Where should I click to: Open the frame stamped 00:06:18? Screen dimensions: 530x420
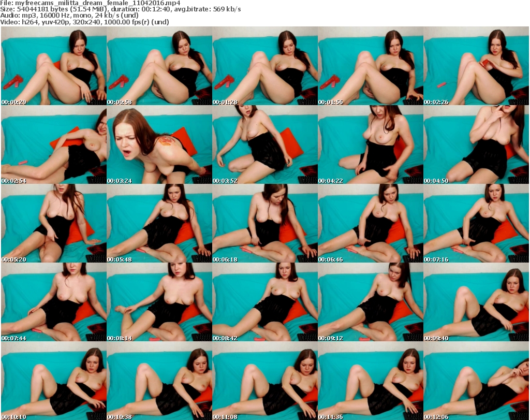[x=265, y=223]
